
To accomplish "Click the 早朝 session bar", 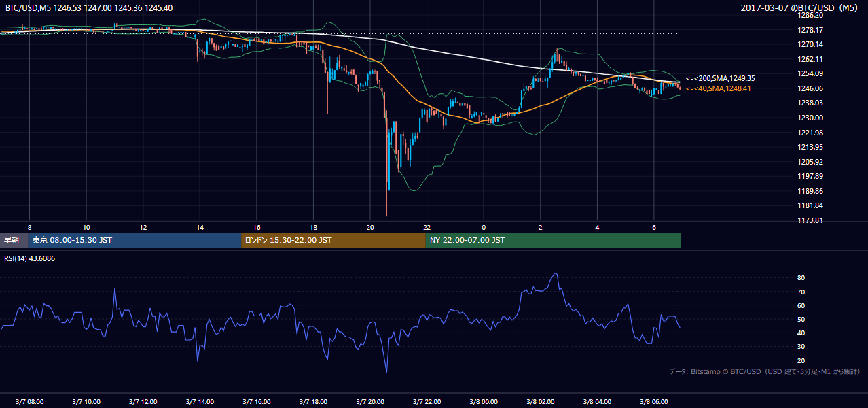I will 14,240.
